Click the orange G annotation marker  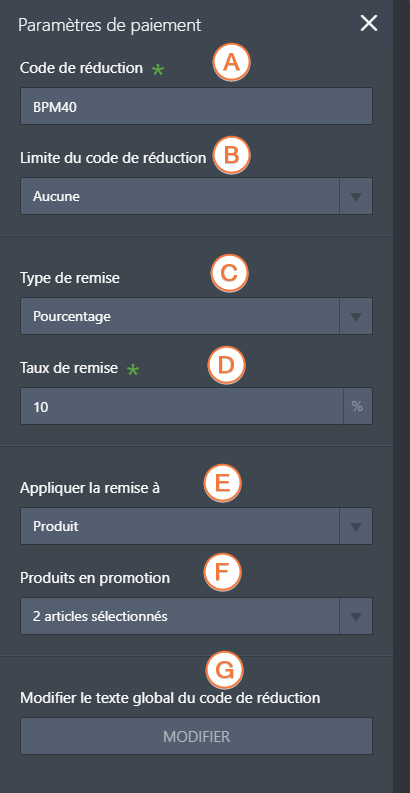coord(224,671)
